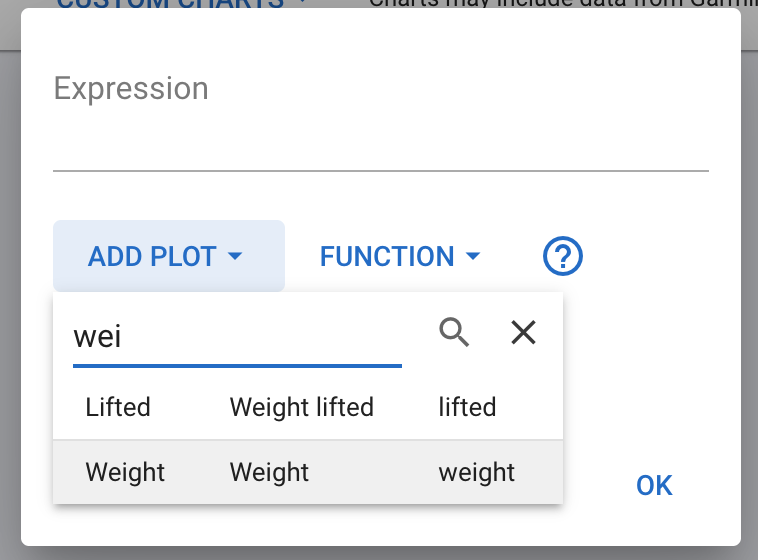This screenshot has height=560, width=758.
Task: Open the CUSTOM CHARTS dropdown behind dialog
Action: [180, 4]
